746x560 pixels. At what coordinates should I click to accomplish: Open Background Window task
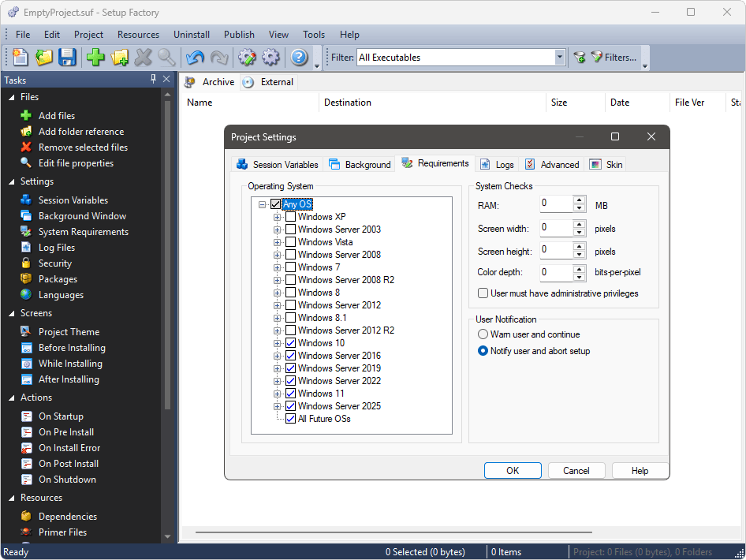point(82,215)
